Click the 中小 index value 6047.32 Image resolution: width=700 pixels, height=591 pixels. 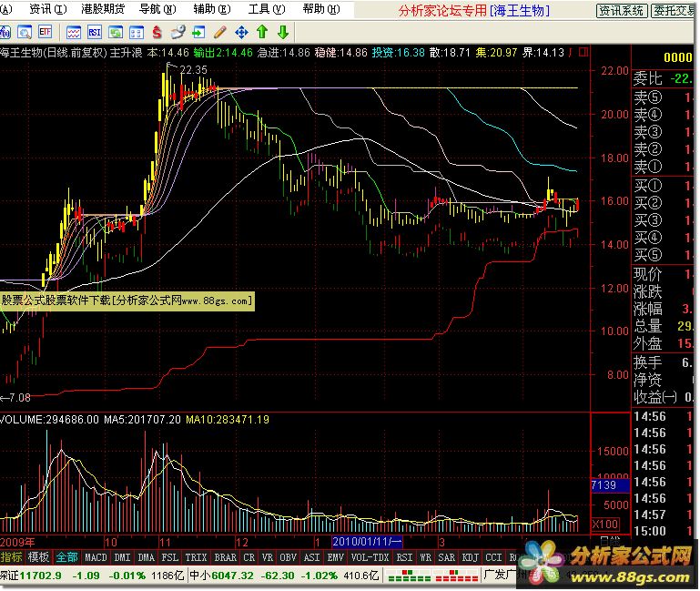tap(232, 576)
